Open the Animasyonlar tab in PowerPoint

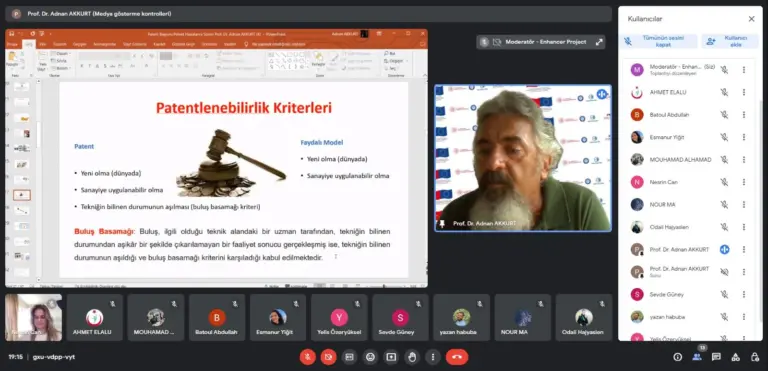coord(104,44)
